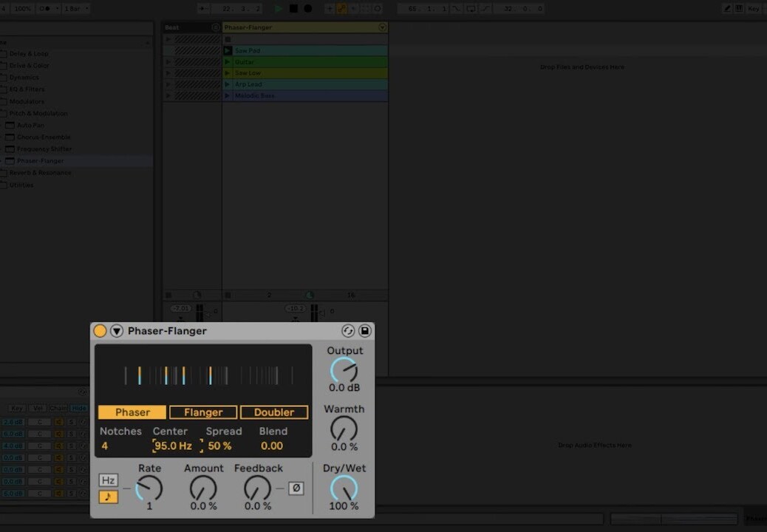The width and height of the screenshot is (767, 532).
Task: Solo the chain in the 4.0 dB row
Action: point(71,446)
